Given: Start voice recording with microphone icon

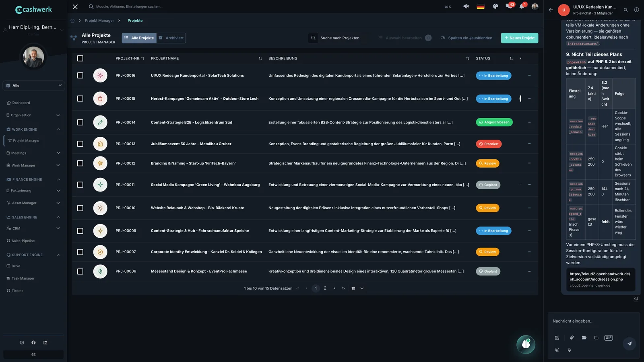Looking at the screenshot, I should (569, 350).
